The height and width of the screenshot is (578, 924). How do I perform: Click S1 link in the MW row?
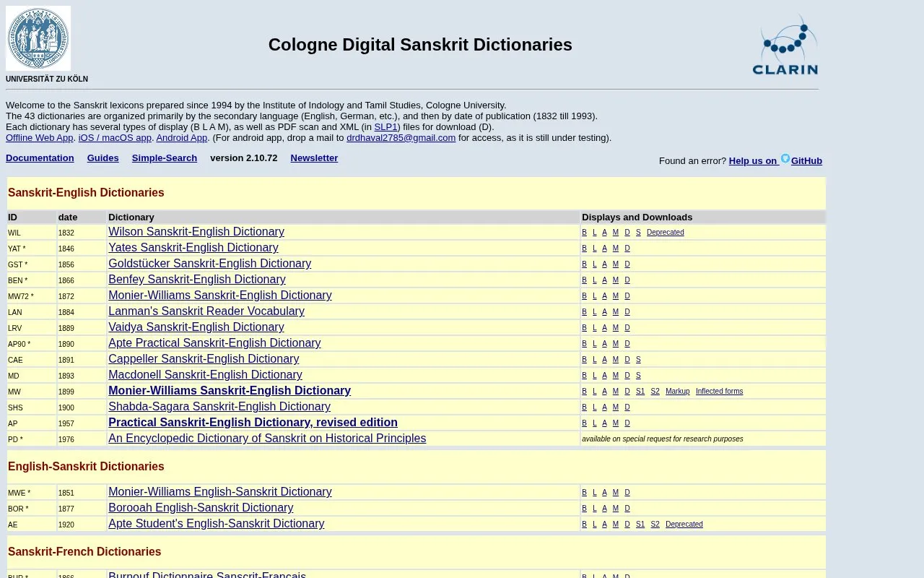(x=640, y=392)
